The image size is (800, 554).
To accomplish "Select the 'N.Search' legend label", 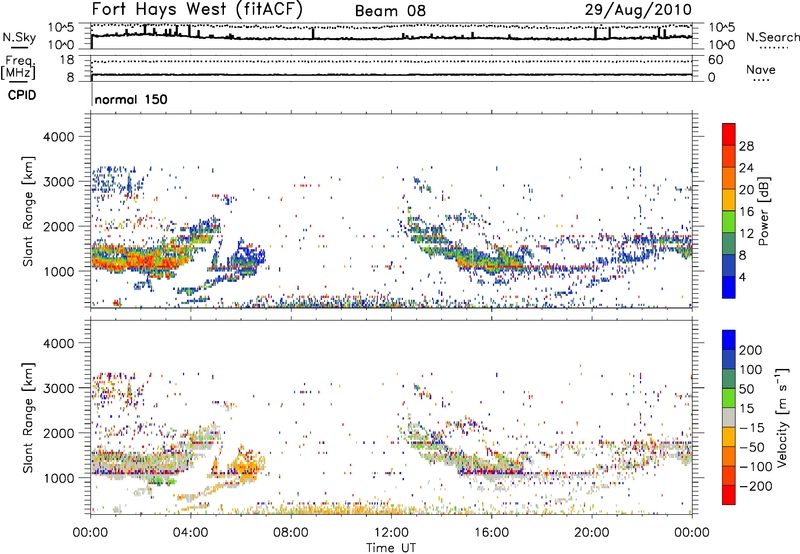I will click(772, 37).
